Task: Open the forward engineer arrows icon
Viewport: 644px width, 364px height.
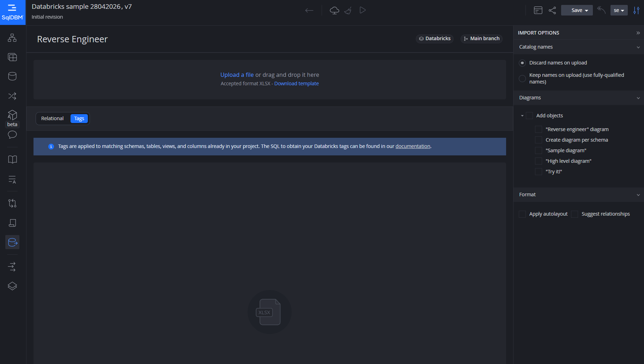Action: [12, 267]
